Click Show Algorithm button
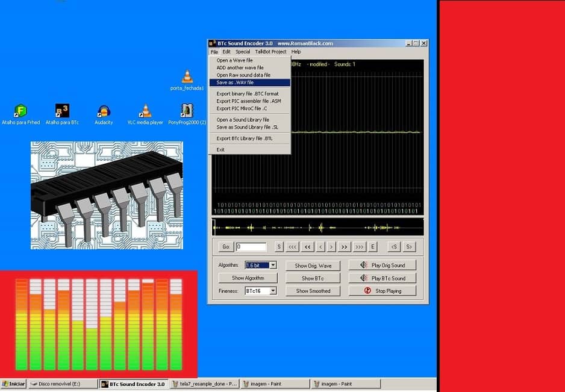 pyautogui.click(x=248, y=278)
